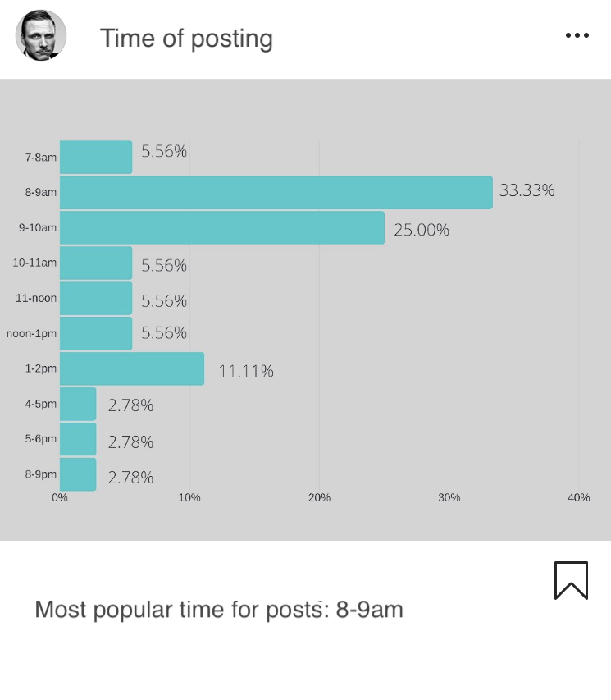Click the 8-9am bar in chart
The height and width of the screenshot is (700, 611).
tap(276, 192)
